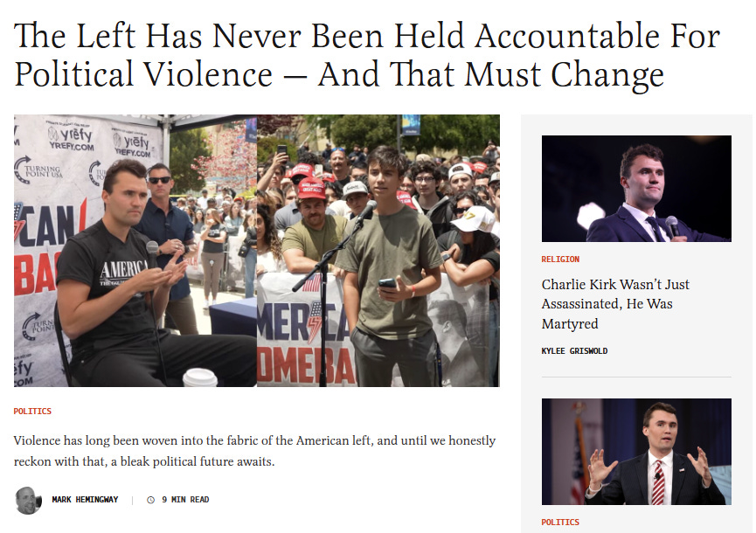Open 'Charlie Kirk Wasn't Just Assassinated' article
Viewport: 756px width, 533px height.
click(615, 303)
